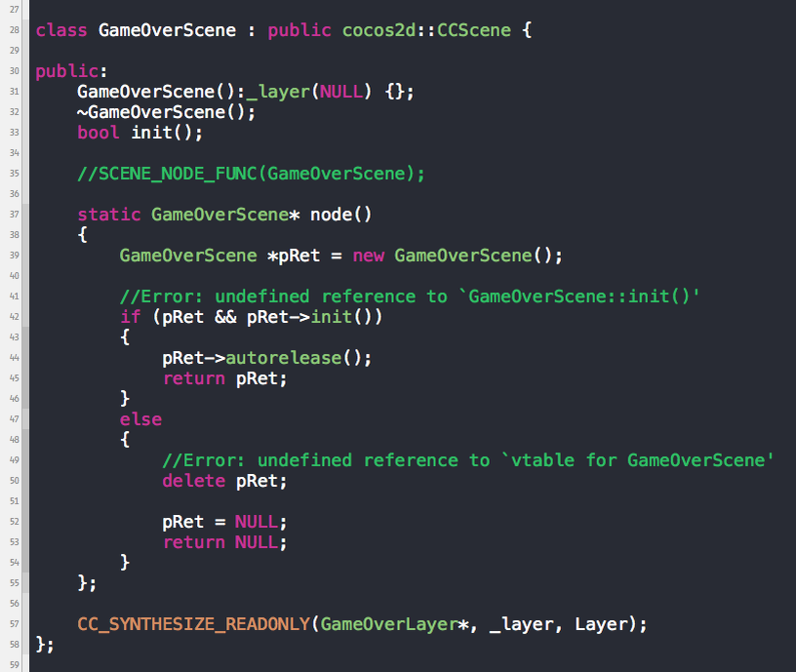This screenshot has height=672, width=796.
Task: Click GameOverLayer* type in the macro arguments
Action: [x=394, y=624]
